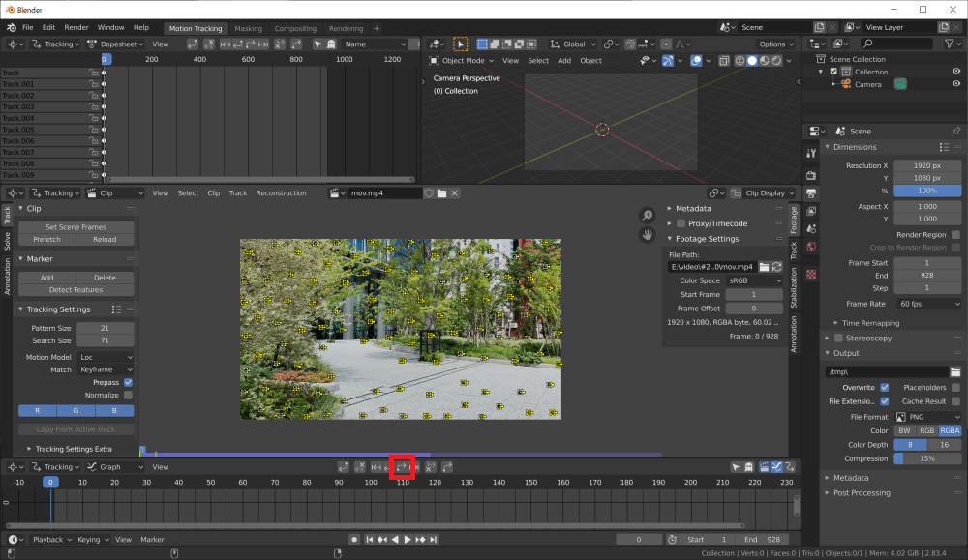
Task: Enable the Proxy/Timecode checkbox
Action: click(681, 223)
